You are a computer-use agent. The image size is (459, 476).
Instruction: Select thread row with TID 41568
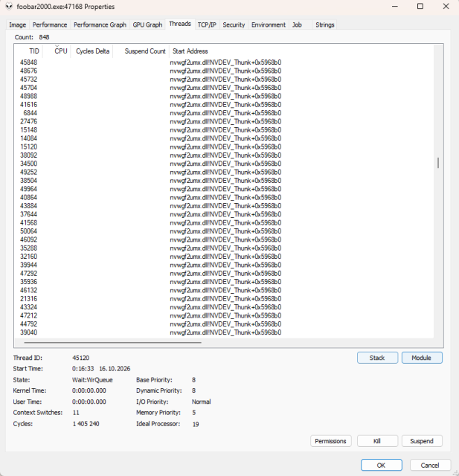pos(224,222)
